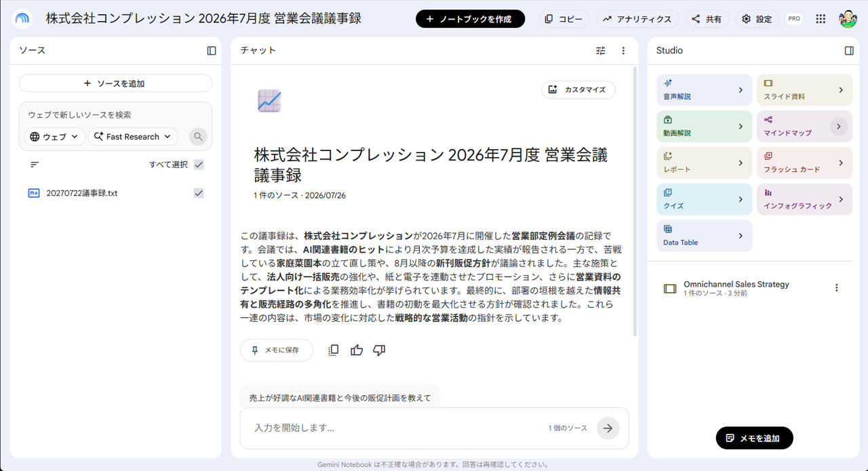Click the source search magnifier icon

(198, 137)
